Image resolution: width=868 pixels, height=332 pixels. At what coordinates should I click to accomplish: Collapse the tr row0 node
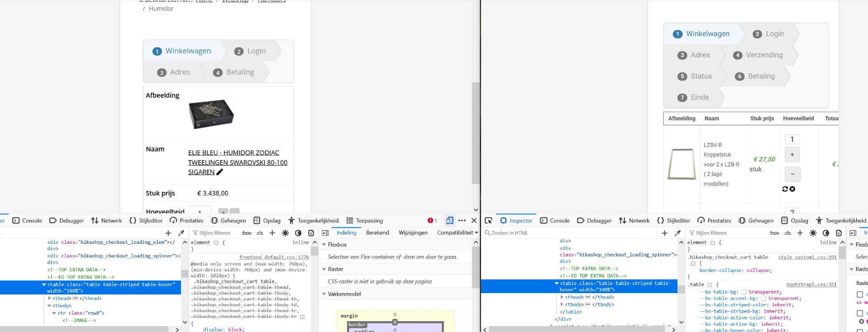click(54, 313)
